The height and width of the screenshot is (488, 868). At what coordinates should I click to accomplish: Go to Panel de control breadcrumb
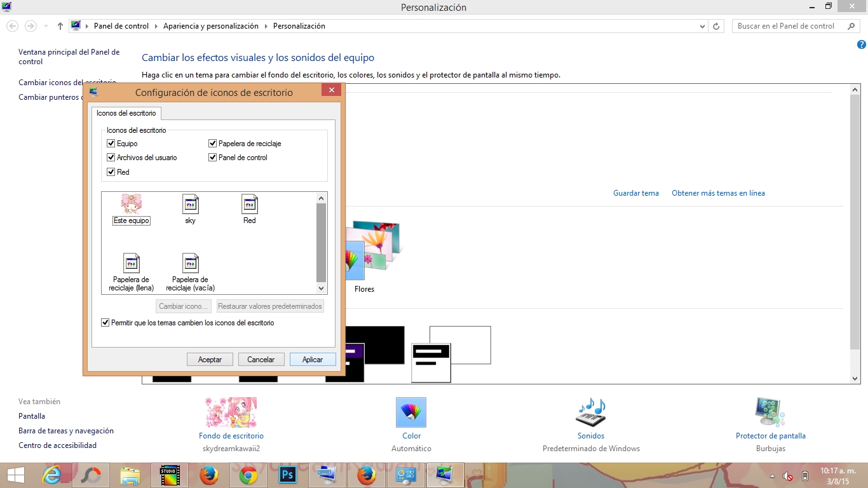[x=121, y=26]
